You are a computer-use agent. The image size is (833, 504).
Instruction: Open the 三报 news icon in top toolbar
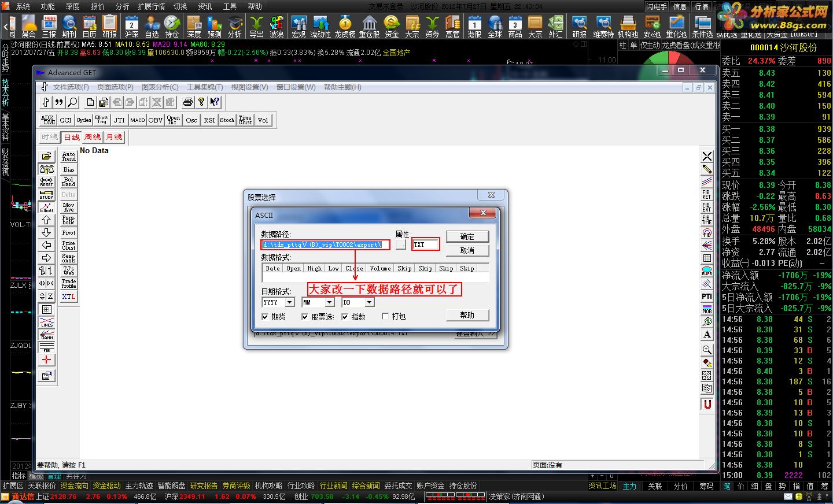coord(49,27)
